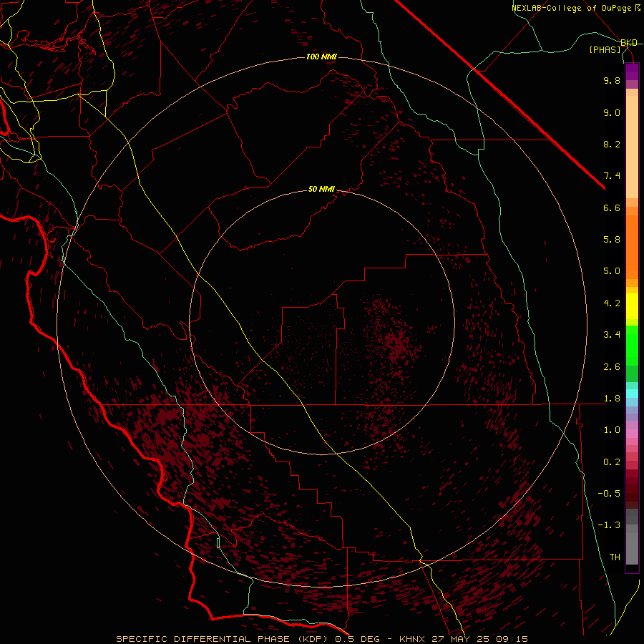Click the 1.8 value on the color scale
The width and height of the screenshot is (644, 644).
pyautogui.click(x=612, y=399)
